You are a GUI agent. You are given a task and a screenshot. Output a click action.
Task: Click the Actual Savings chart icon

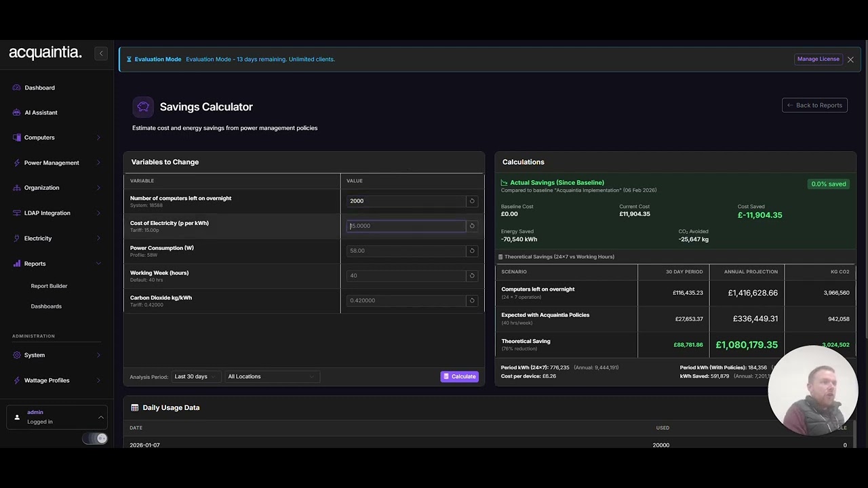click(505, 182)
